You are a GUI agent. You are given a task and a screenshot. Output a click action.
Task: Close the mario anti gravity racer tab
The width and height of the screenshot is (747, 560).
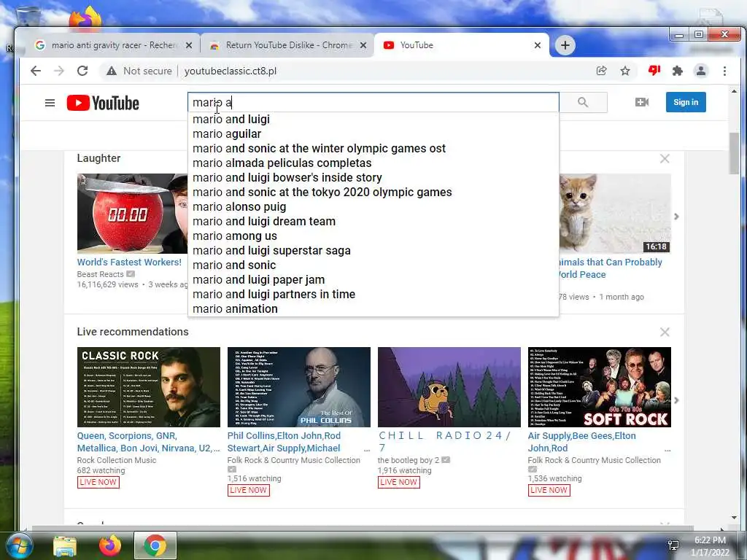[189, 45]
